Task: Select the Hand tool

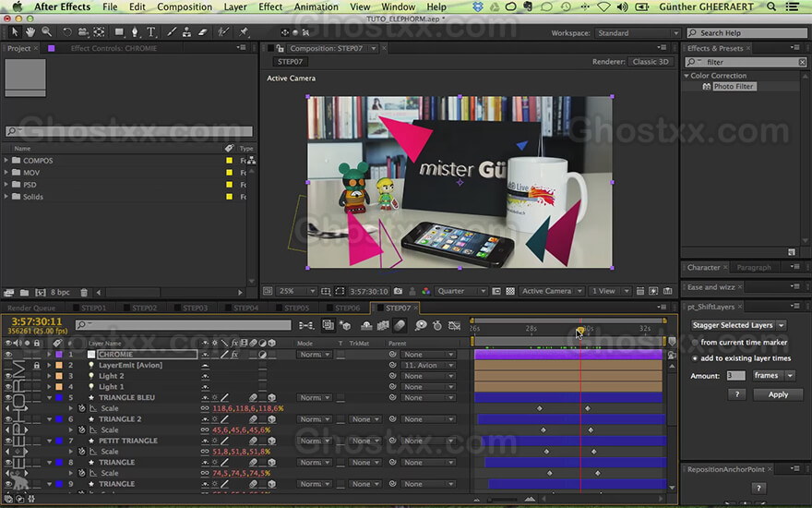Action: pos(30,32)
